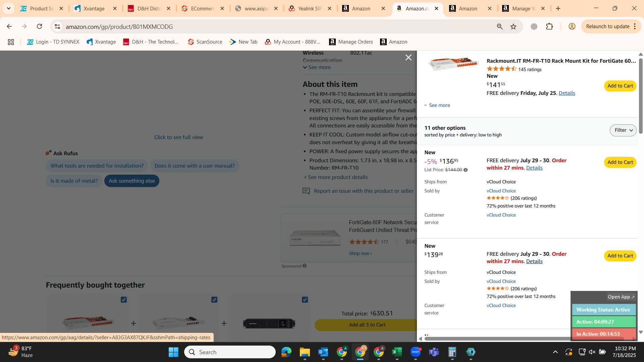
Task: Click the zoom magnifier icon in address bar
Action: click(499, 26)
